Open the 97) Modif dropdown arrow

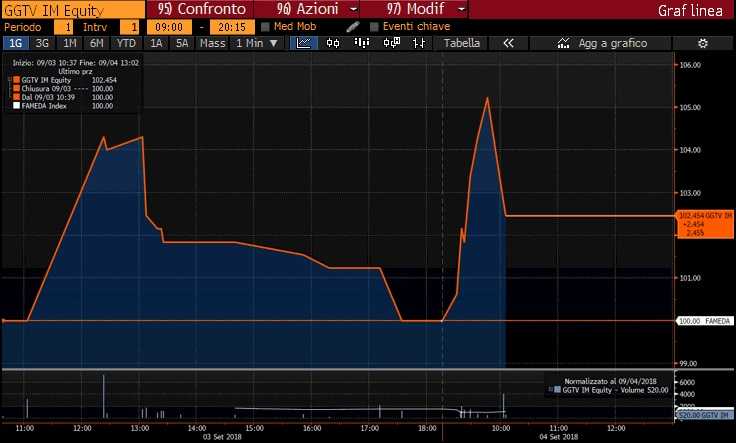[x=461, y=9]
